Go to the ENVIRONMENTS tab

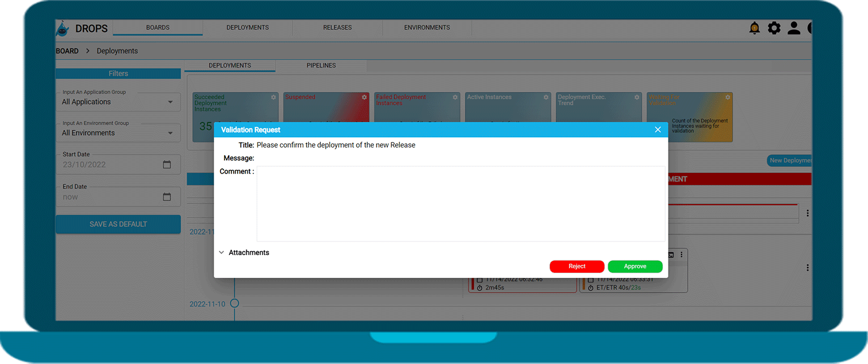point(427,28)
